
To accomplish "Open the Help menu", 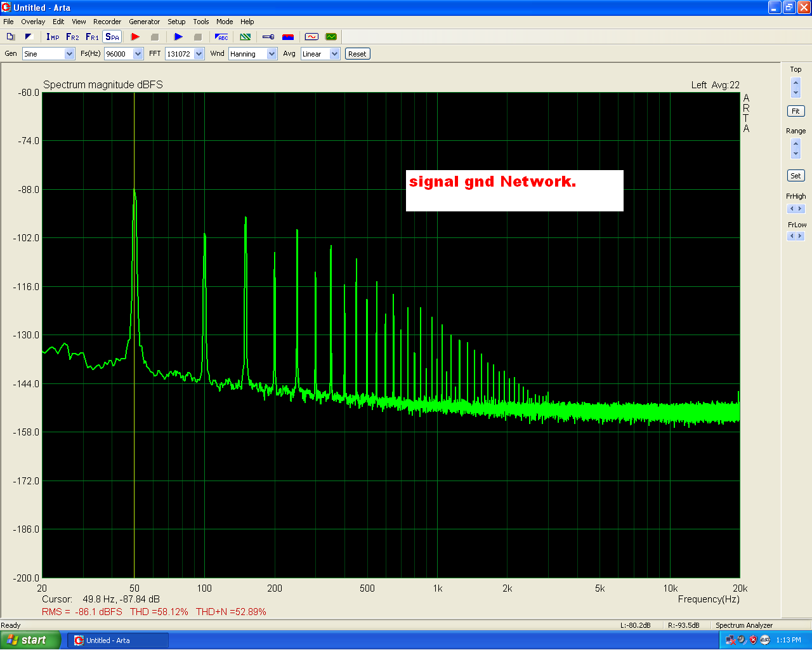I will (247, 22).
